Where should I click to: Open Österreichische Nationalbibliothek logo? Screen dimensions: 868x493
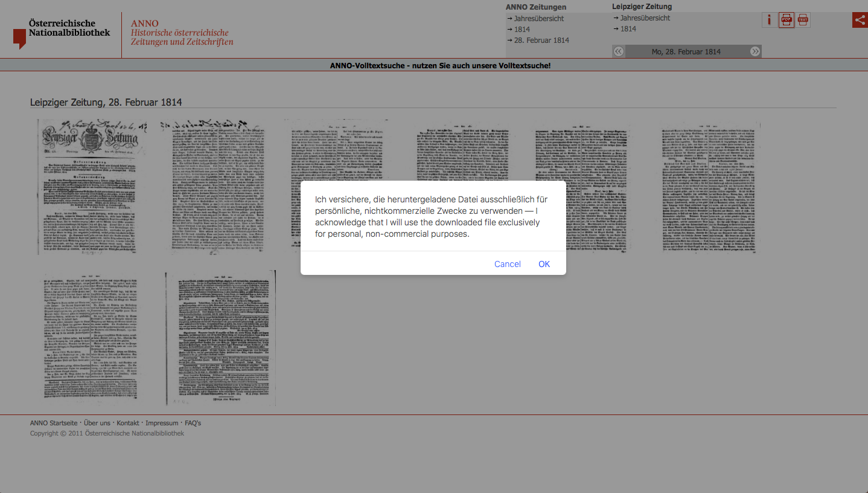click(x=62, y=34)
